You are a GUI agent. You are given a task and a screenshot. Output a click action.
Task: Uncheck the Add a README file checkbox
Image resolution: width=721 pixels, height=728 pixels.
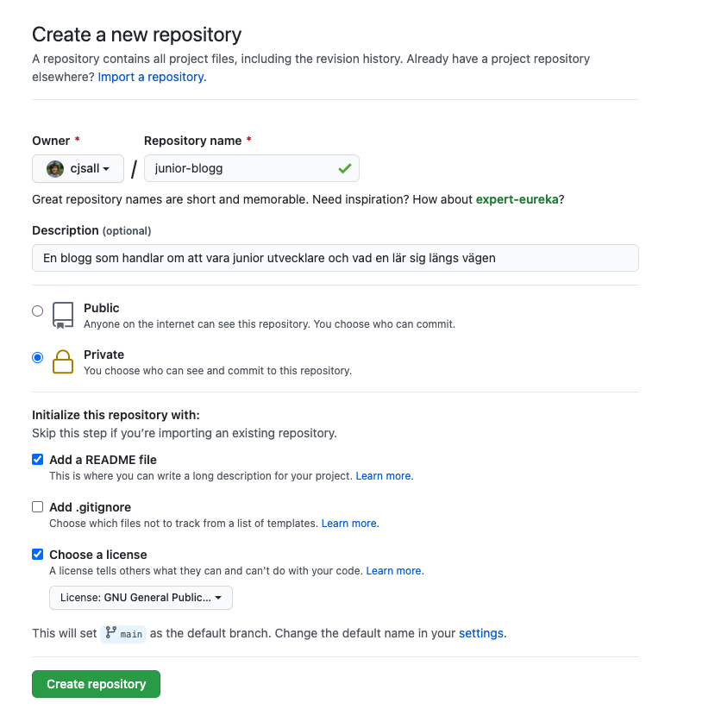[37, 460]
